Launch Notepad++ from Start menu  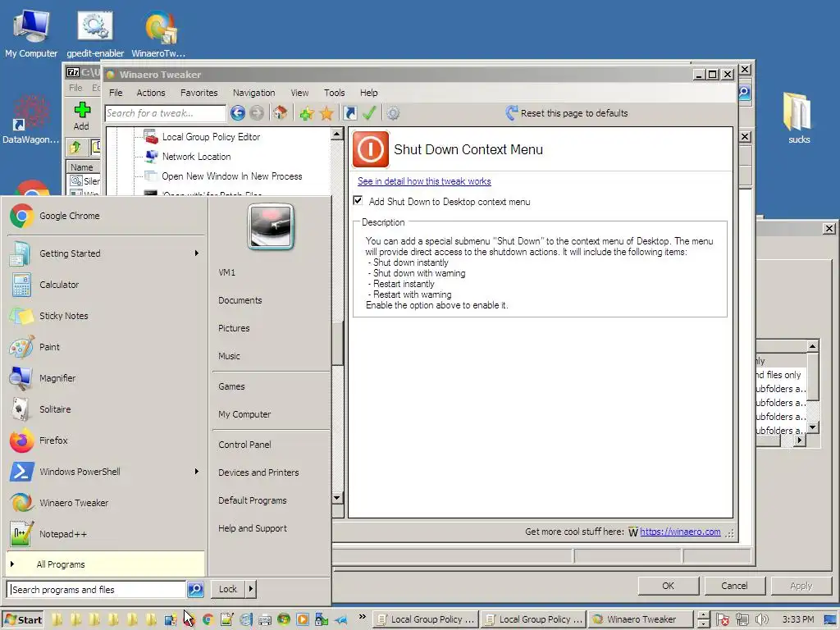[107, 533]
